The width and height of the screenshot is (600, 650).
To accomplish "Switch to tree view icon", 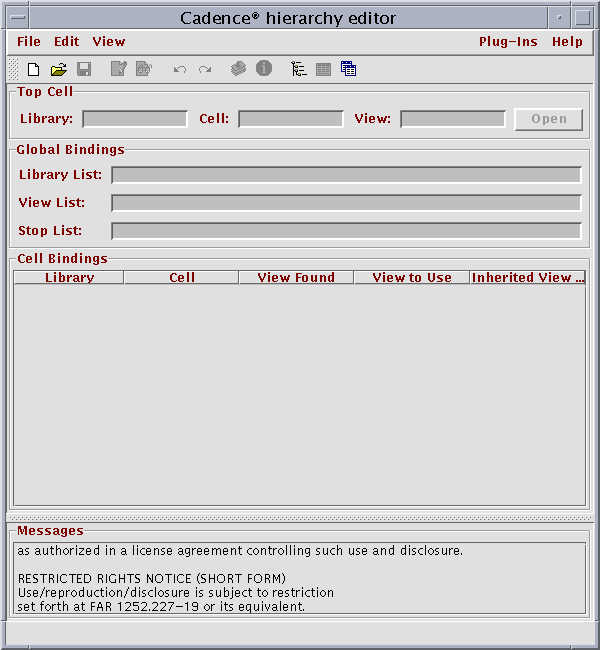I will click(298, 69).
